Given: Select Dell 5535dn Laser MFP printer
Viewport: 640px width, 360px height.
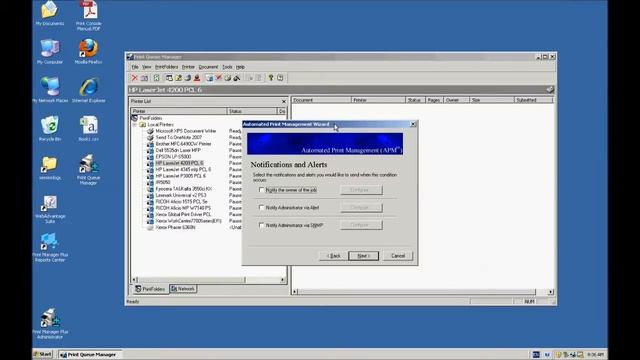Looking at the screenshot, I should (x=178, y=151).
